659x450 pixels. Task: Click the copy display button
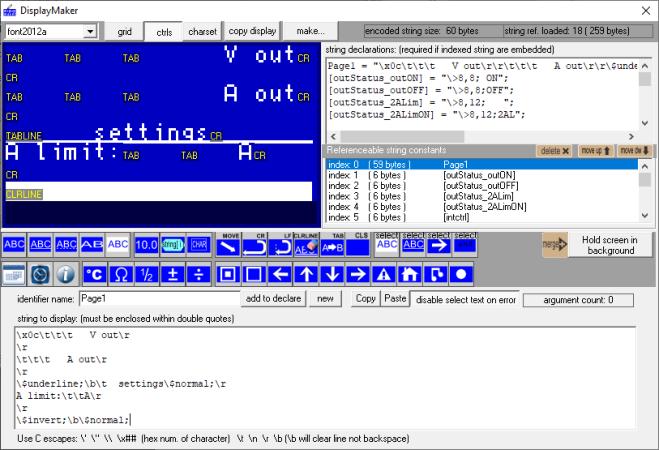click(252, 31)
